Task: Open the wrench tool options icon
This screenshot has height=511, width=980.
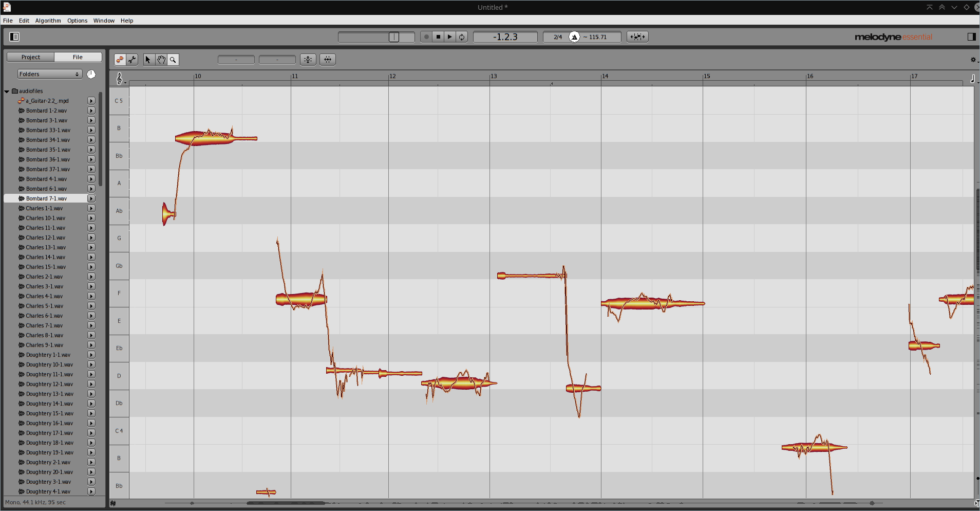Action: point(132,59)
